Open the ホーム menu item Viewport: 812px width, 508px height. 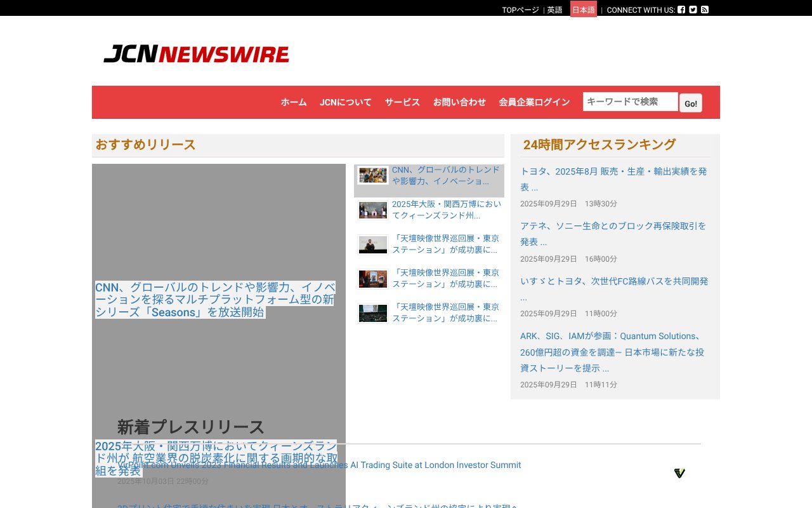click(x=294, y=102)
